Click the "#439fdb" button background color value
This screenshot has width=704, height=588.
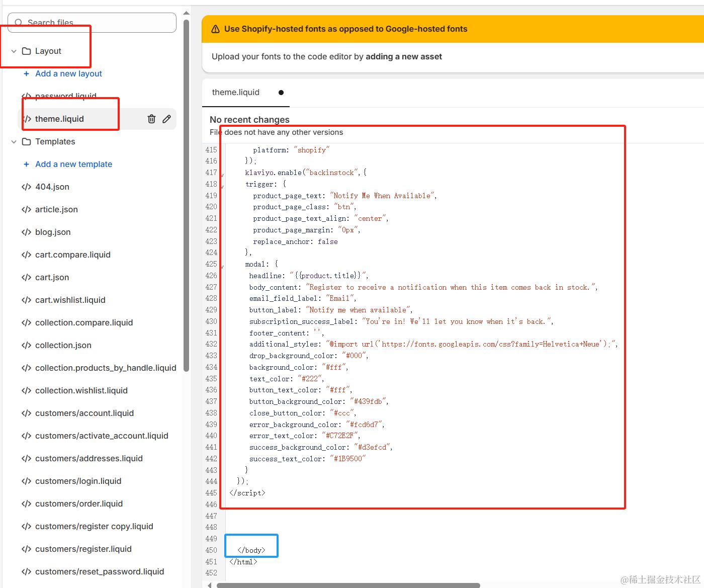coord(368,401)
